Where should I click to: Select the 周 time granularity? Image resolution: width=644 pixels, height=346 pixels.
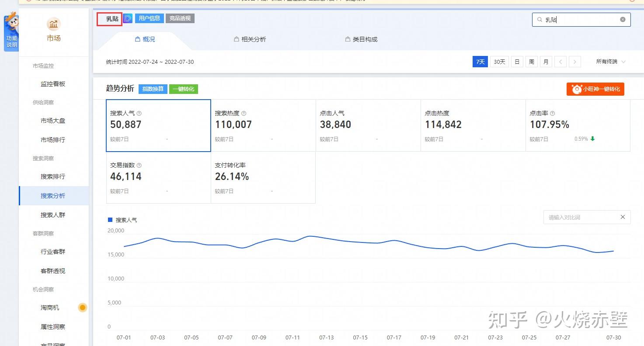click(531, 62)
